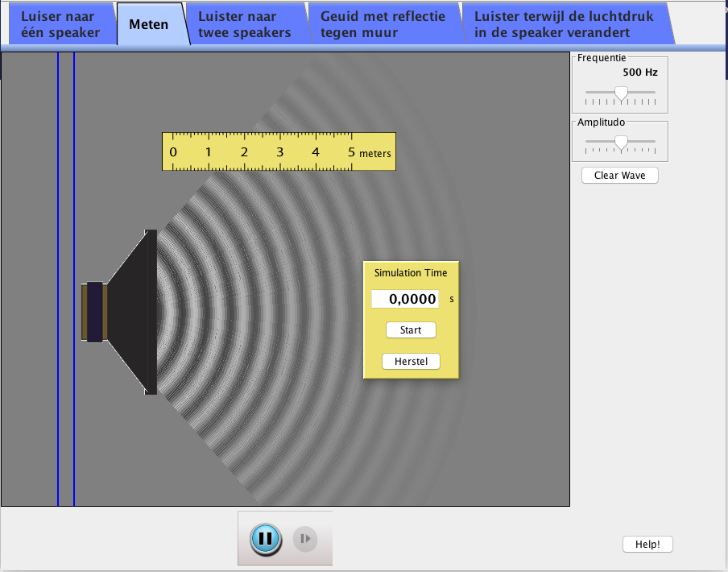Click the Simulation Time stopwatch panel title
The width and height of the screenshot is (728, 572).
(x=411, y=273)
